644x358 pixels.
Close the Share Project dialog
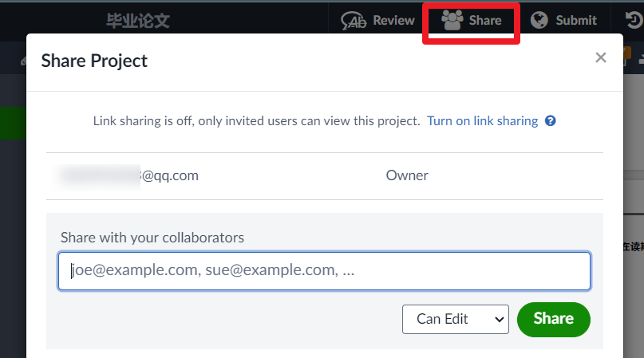[601, 57]
